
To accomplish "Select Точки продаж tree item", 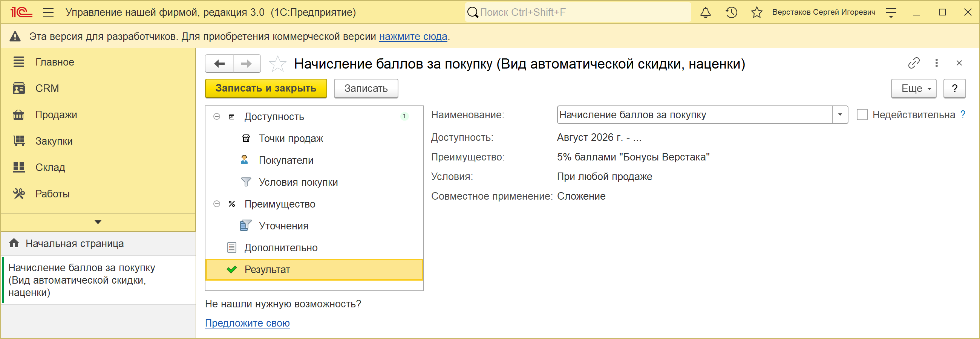I will pos(314,138).
